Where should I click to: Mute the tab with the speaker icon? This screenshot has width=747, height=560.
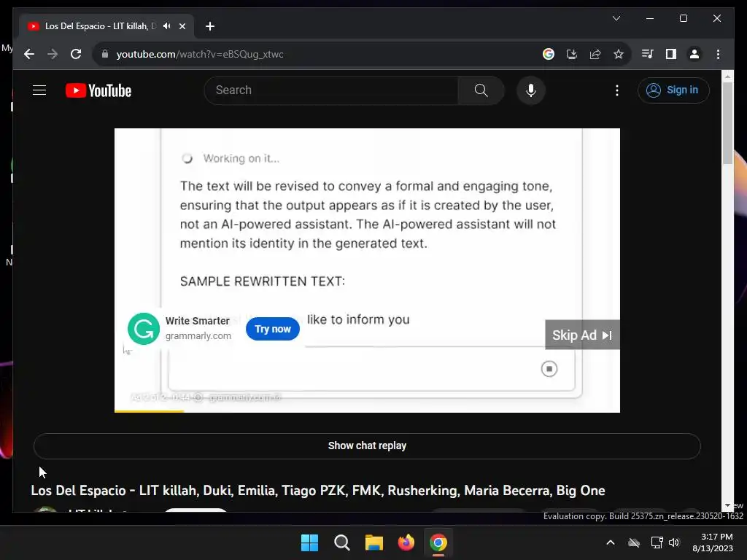[167, 26]
